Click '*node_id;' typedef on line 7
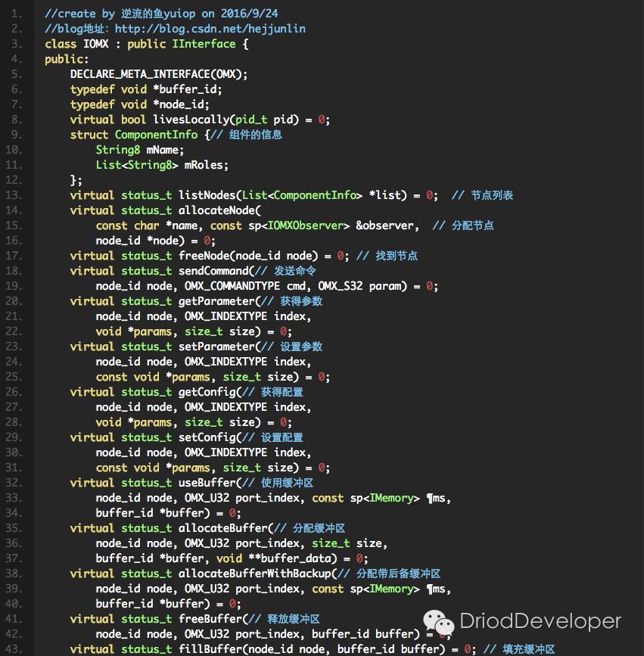 pyautogui.click(x=181, y=104)
